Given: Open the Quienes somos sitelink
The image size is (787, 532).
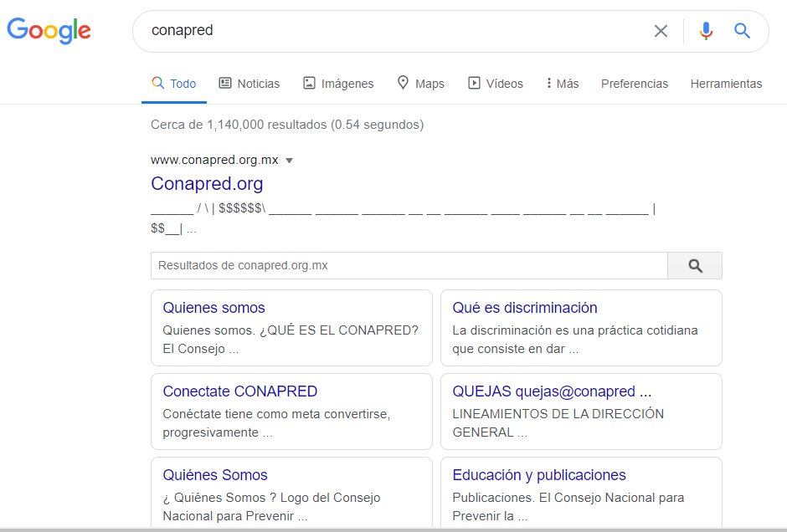Looking at the screenshot, I should pyautogui.click(x=213, y=308).
